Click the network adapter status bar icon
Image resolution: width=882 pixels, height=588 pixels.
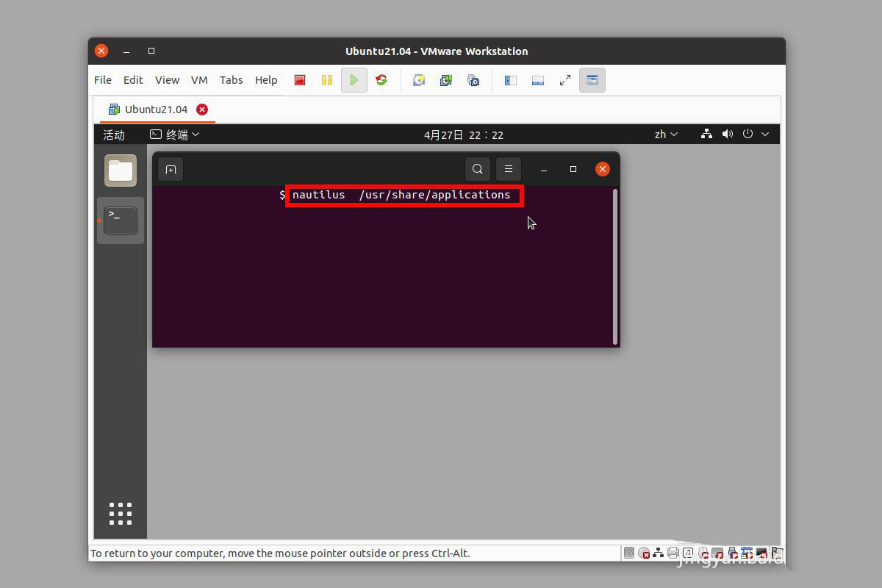(x=659, y=553)
